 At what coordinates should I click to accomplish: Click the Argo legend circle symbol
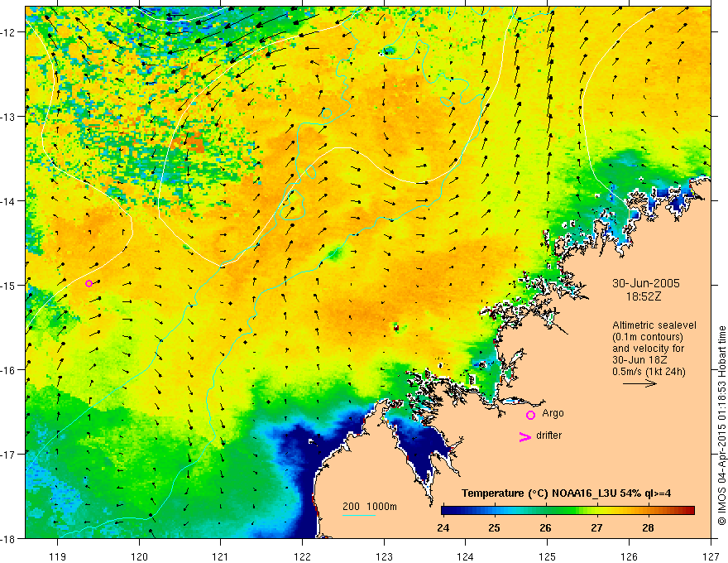click(x=530, y=415)
